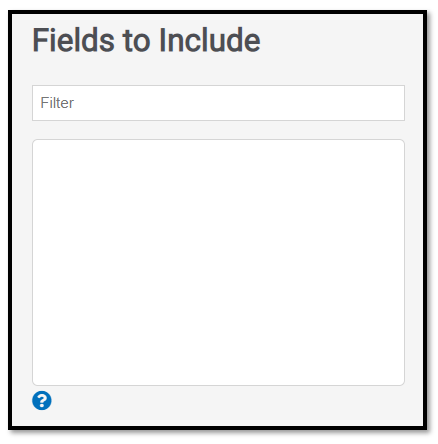The height and width of the screenshot is (444, 438).
Task: Click the center of the empty list box
Action: (218, 262)
